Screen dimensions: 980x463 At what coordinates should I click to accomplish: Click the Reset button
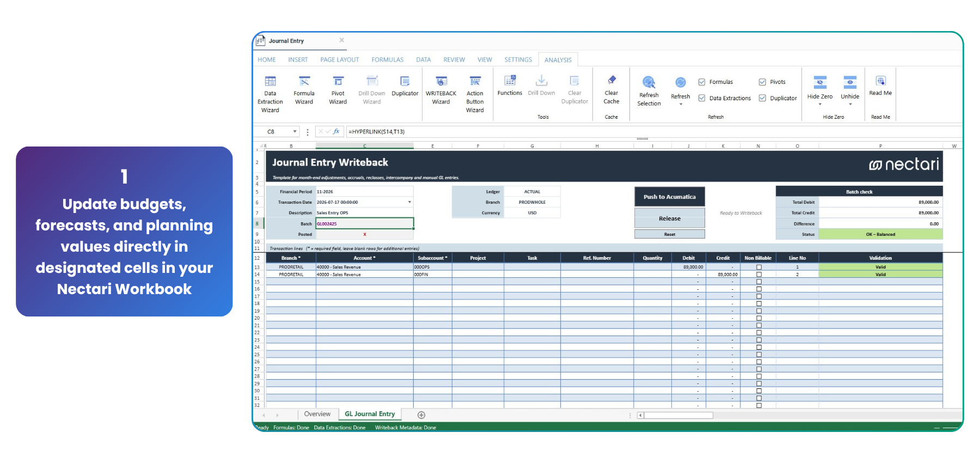(670, 234)
